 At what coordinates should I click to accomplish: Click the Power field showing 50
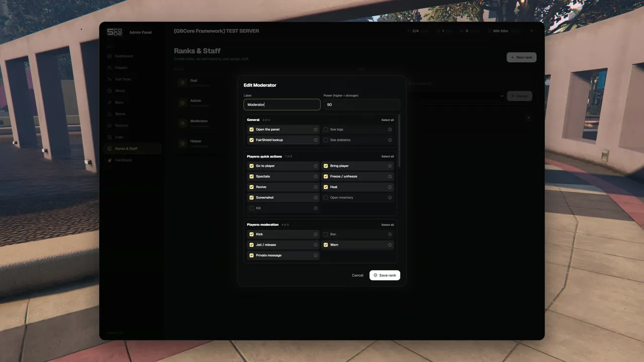coord(362,105)
